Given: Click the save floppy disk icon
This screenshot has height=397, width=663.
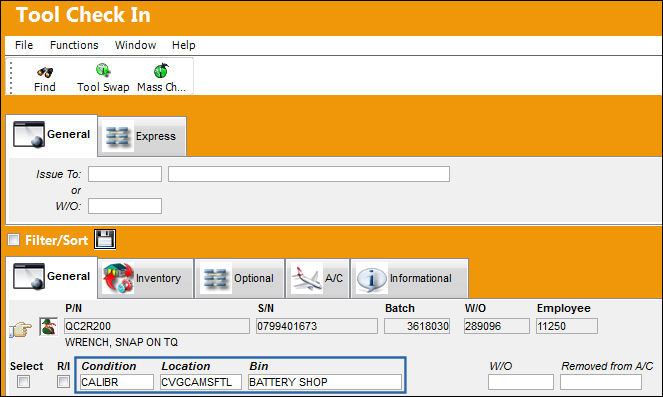Looking at the screenshot, I should pos(104,240).
